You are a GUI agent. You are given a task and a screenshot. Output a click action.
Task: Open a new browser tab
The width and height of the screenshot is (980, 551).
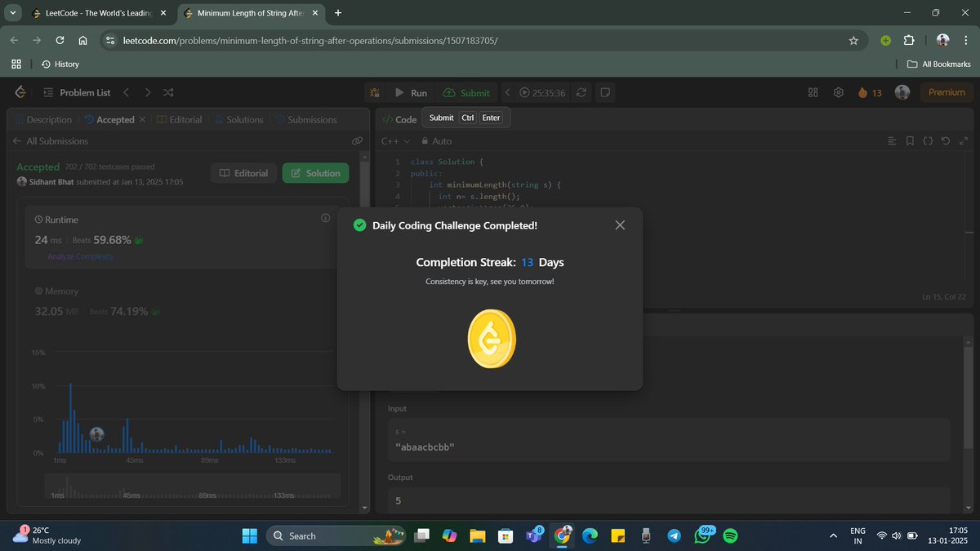(x=338, y=13)
